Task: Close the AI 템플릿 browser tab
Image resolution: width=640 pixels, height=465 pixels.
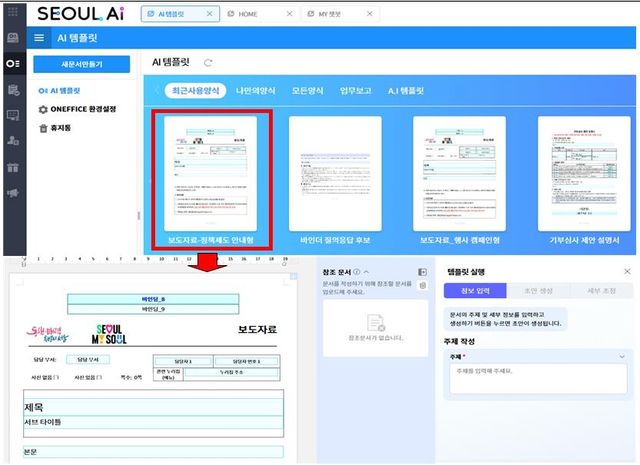Action: click(209, 14)
